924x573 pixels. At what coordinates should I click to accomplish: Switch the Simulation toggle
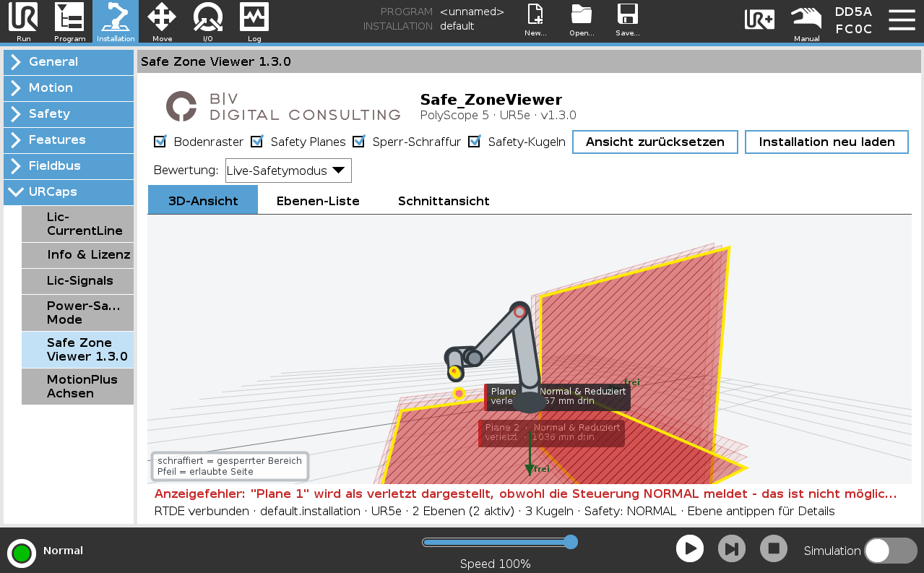click(x=890, y=551)
